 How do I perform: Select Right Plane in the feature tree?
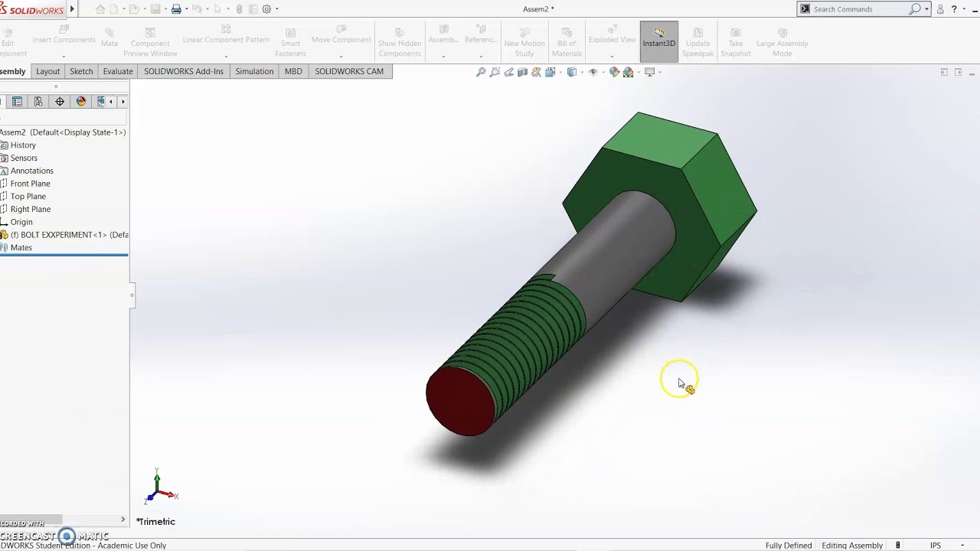[x=31, y=209]
